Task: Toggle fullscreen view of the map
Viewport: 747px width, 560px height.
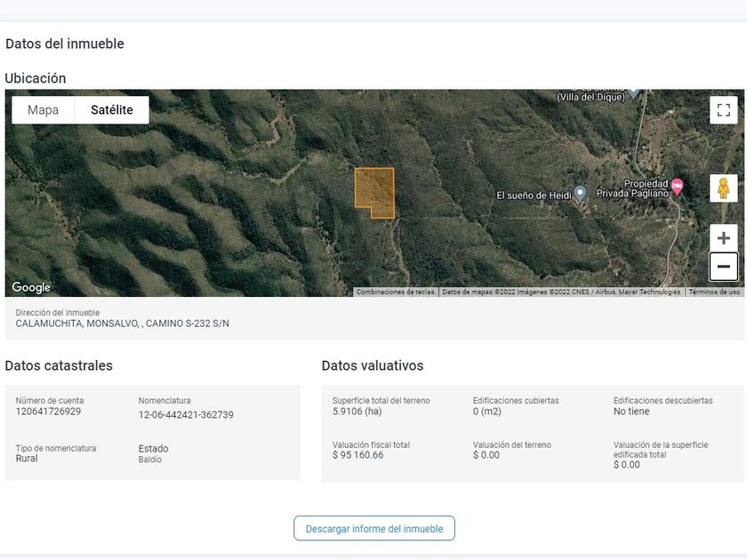Action: 723,110
